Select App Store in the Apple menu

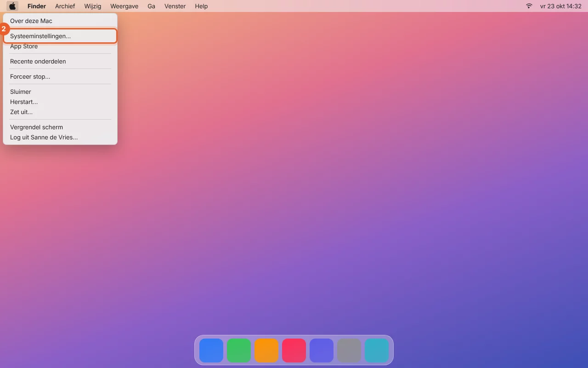(60, 46)
